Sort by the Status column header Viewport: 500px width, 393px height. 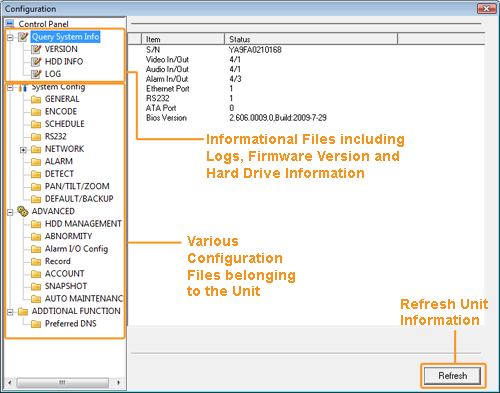click(x=311, y=39)
